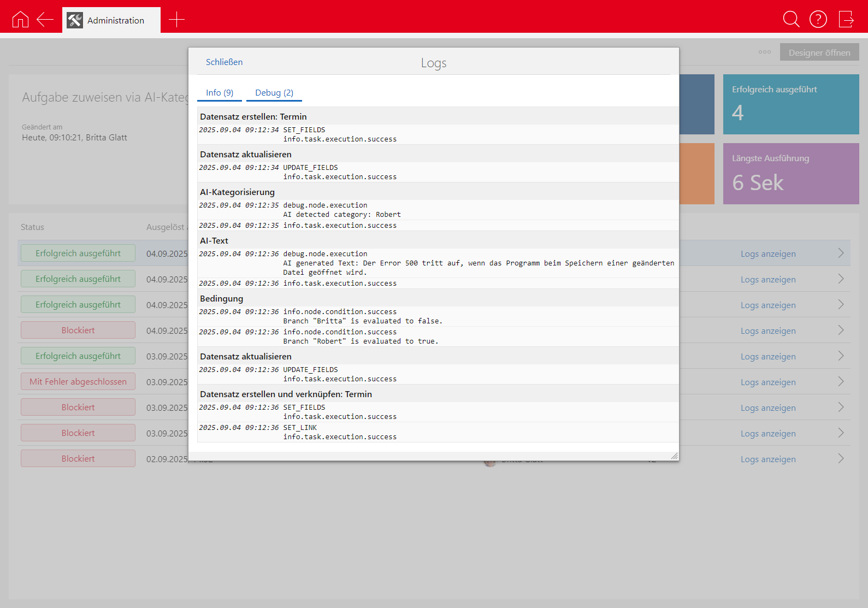
Task: Expand the first row's chevron arrow
Action: coord(841,253)
